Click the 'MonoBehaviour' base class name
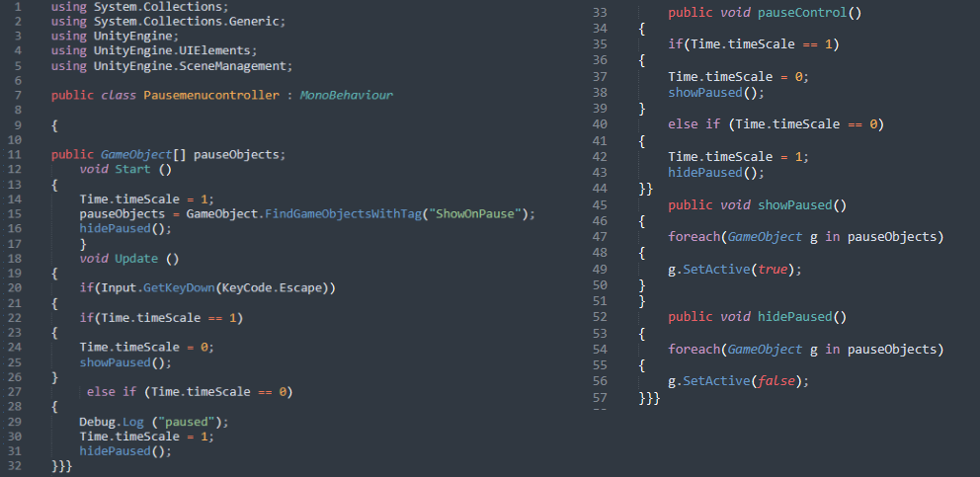The width and height of the screenshot is (980, 477). (x=346, y=96)
